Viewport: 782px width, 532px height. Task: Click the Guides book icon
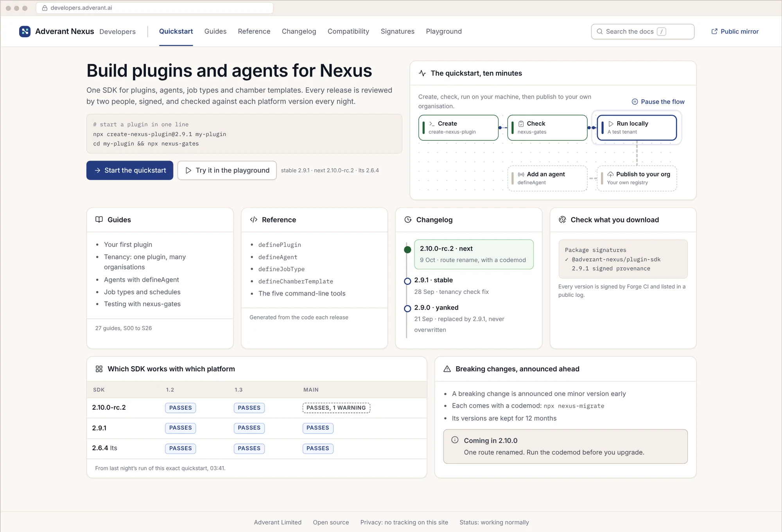[99, 219]
